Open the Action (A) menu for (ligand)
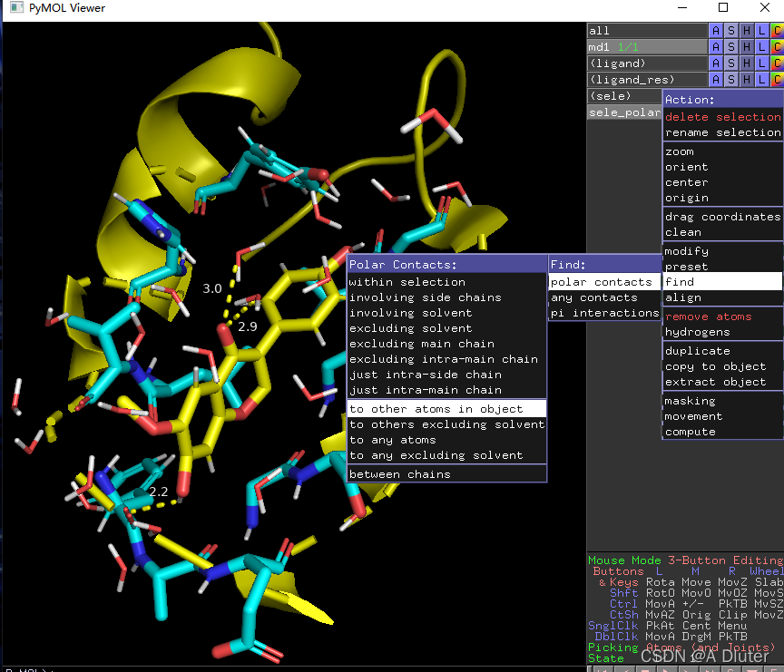Viewport: 784px width, 672px height. pos(716,63)
